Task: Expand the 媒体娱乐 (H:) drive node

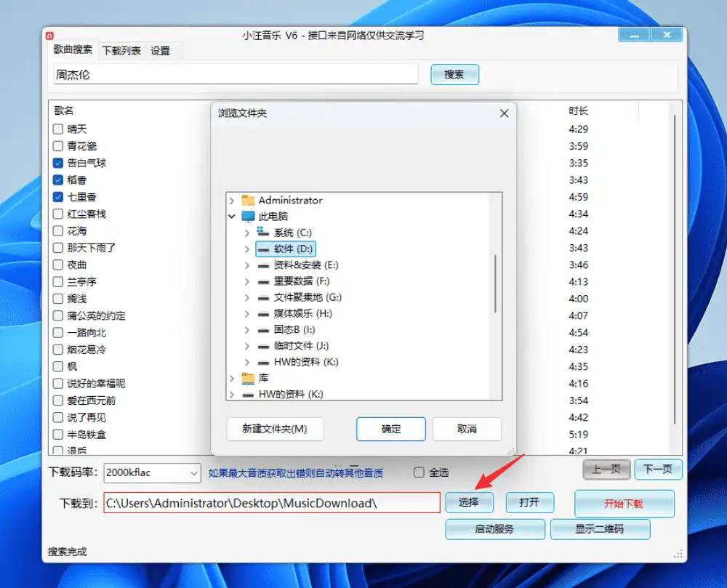Action: pyautogui.click(x=247, y=314)
